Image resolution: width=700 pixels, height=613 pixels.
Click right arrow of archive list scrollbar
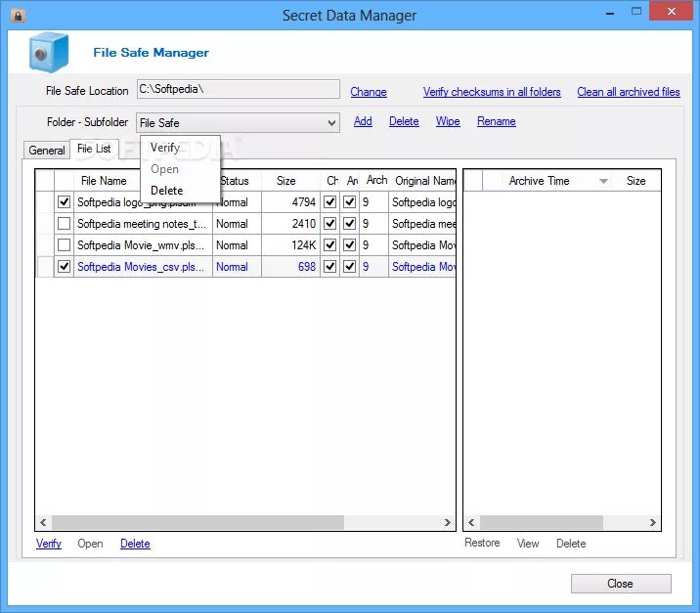click(653, 522)
